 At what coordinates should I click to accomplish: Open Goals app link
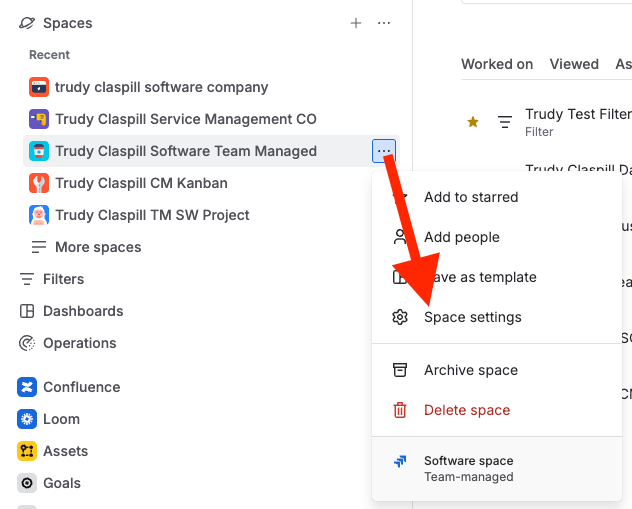tap(62, 483)
